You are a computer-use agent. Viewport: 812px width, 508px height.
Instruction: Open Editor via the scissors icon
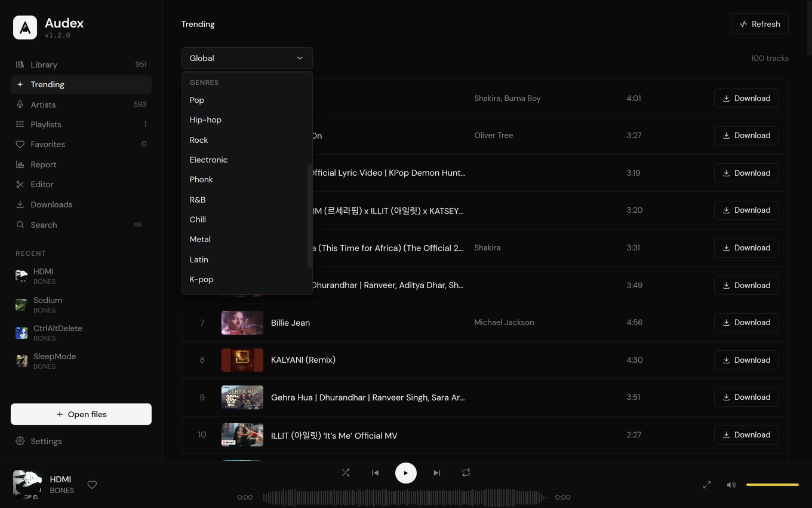click(x=20, y=184)
